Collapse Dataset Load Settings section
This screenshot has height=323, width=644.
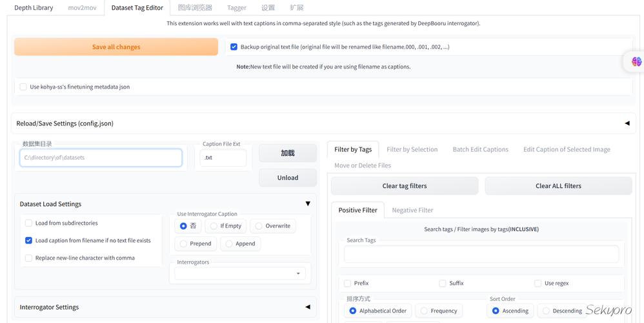pos(166,204)
